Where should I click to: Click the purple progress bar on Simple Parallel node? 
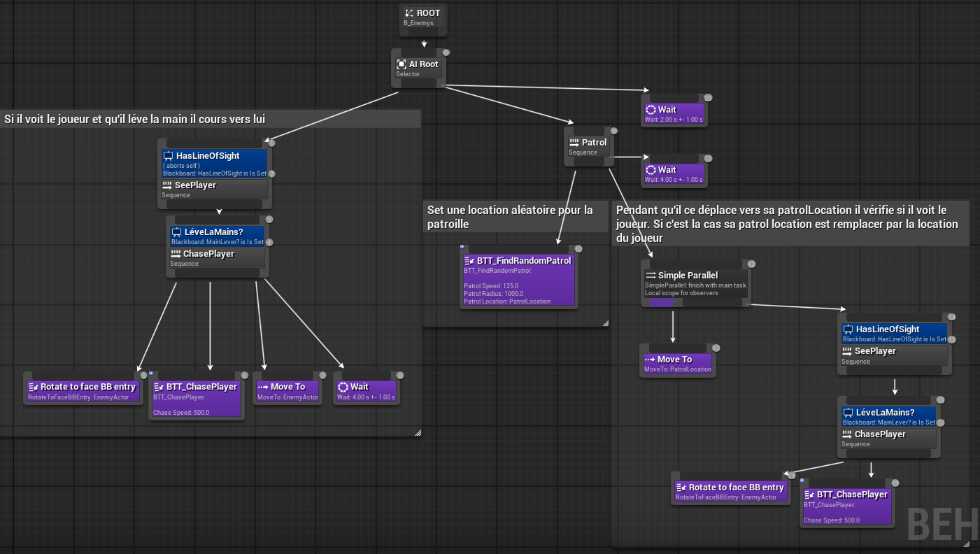(x=661, y=302)
